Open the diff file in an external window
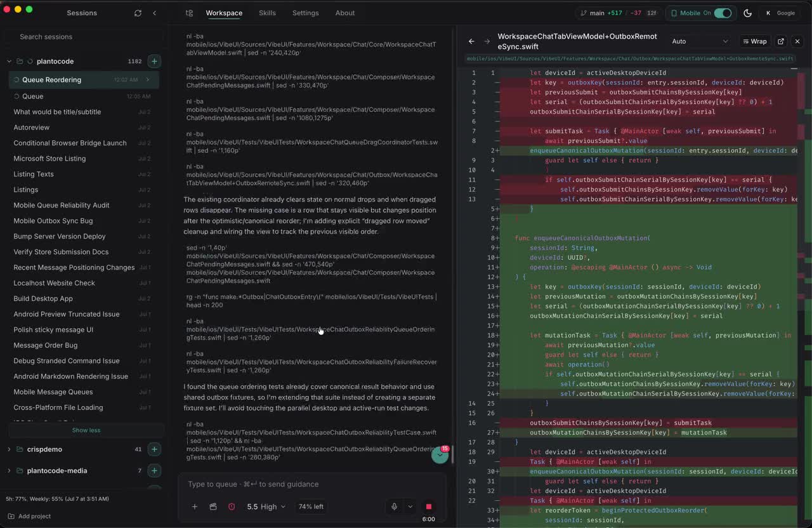Image resolution: width=812 pixels, height=528 pixels. tap(781, 41)
